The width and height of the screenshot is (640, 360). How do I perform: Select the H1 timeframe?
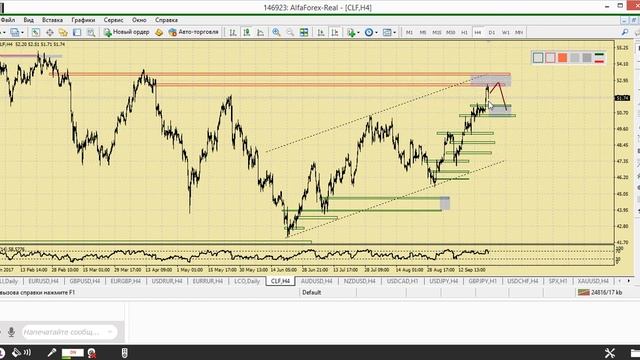[464, 32]
